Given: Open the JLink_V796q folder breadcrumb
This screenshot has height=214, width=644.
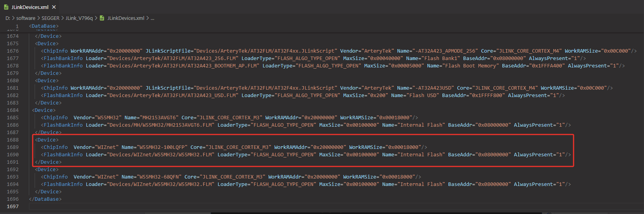Looking at the screenshot, I should coord(79,18).
